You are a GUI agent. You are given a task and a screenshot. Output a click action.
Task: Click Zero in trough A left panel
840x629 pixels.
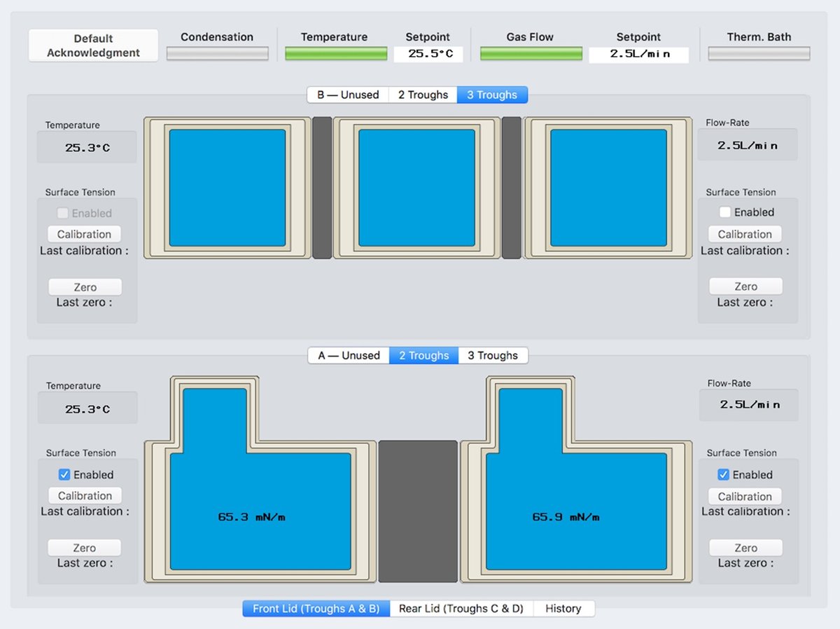pyautogui.click(x=85, y=548)
